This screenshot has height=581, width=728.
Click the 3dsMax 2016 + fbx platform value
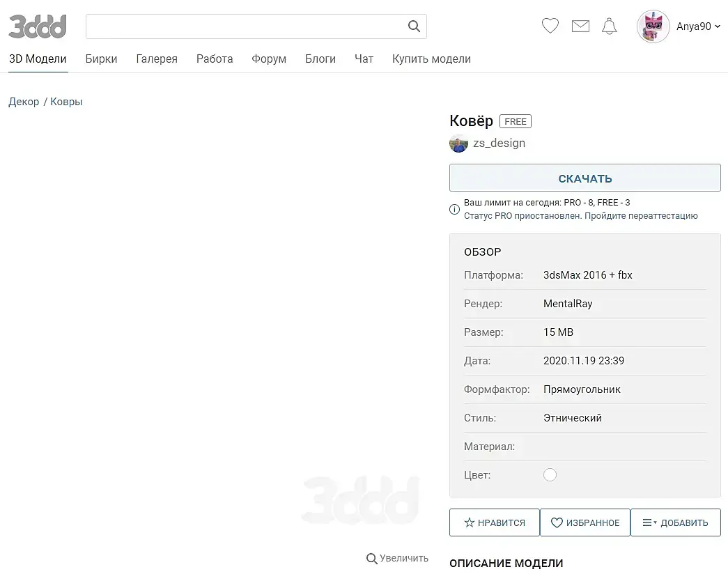click(588, 275)
